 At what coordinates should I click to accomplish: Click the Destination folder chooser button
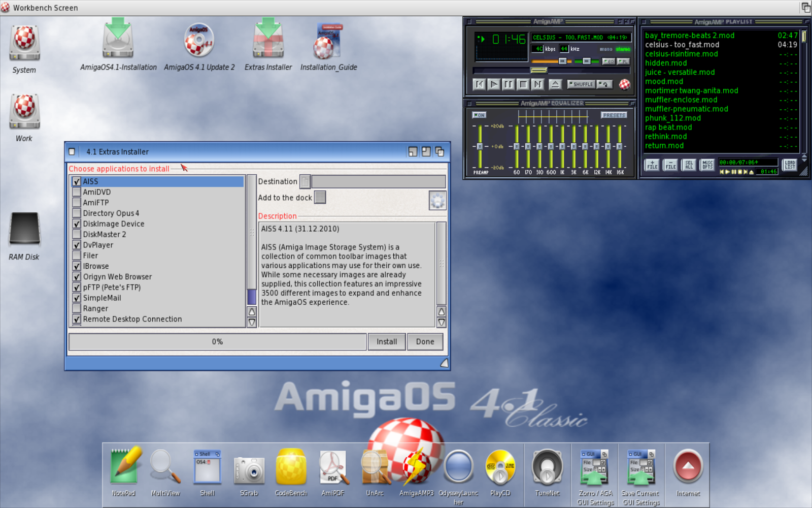tap(305, 181)
